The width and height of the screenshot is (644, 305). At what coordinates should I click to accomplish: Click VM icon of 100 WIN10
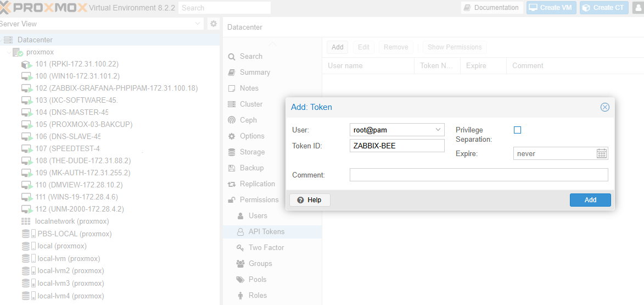[x=27, y=76]
